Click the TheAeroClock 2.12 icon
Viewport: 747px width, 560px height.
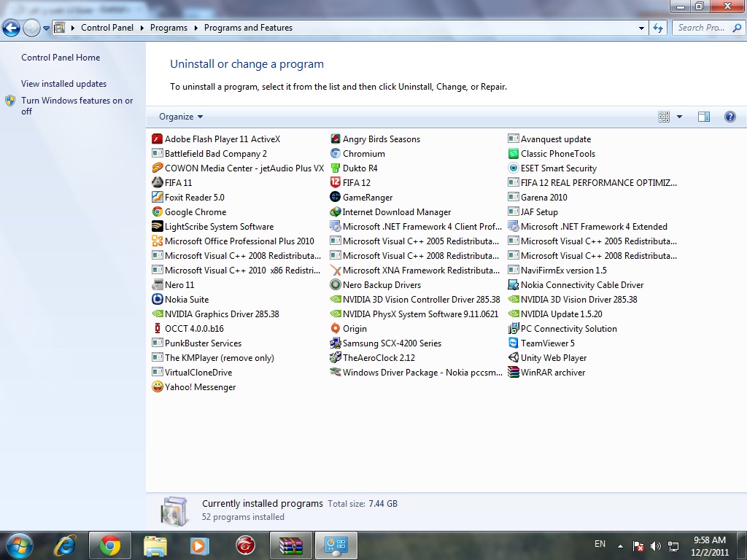pos(336,357)
